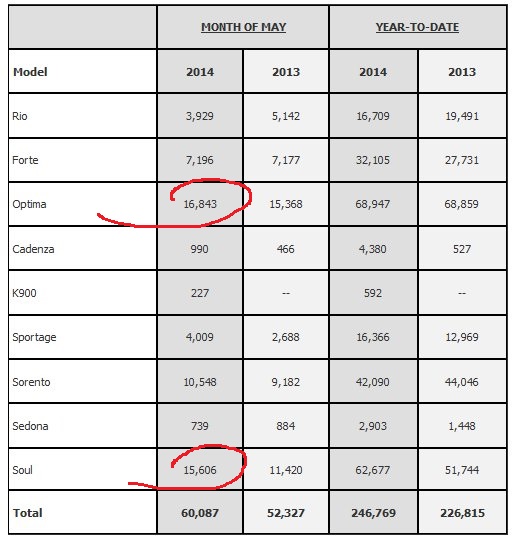Viewport: 515px width, 536px height.
Task: Click the Optima year-to-date 2014 value 68,947
Action: click(x=372, y=204)
